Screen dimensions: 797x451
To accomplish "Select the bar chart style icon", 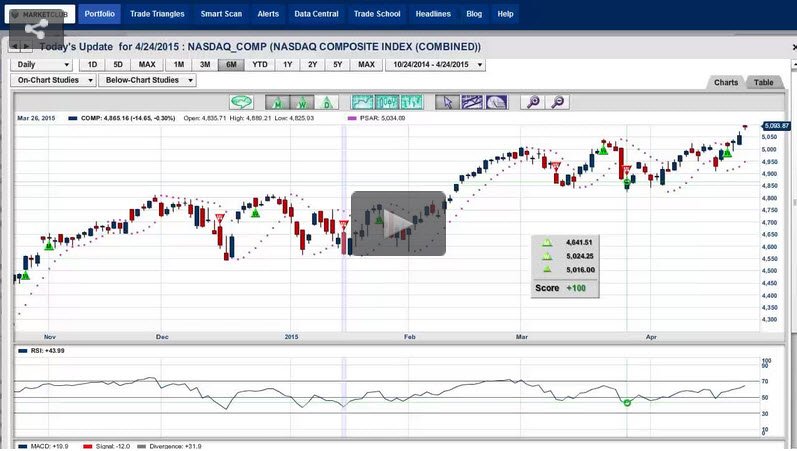I will point(387,102).
